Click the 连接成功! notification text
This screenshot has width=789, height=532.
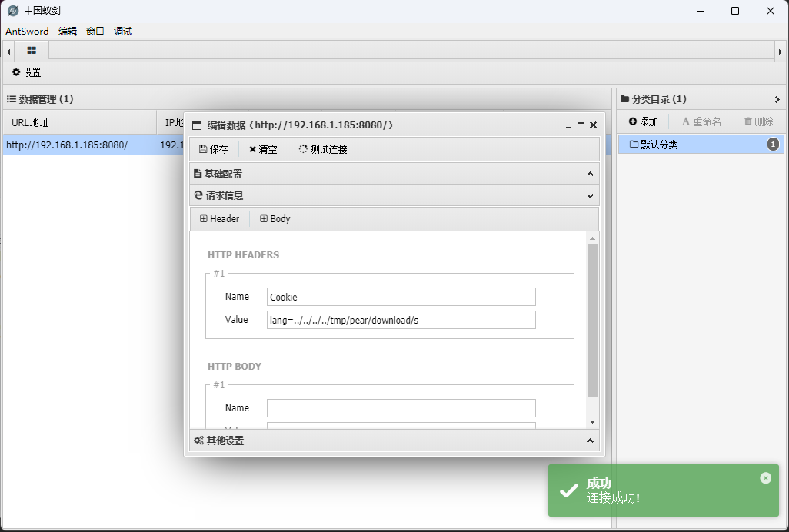pyautogui.click(x=613, y=498)
